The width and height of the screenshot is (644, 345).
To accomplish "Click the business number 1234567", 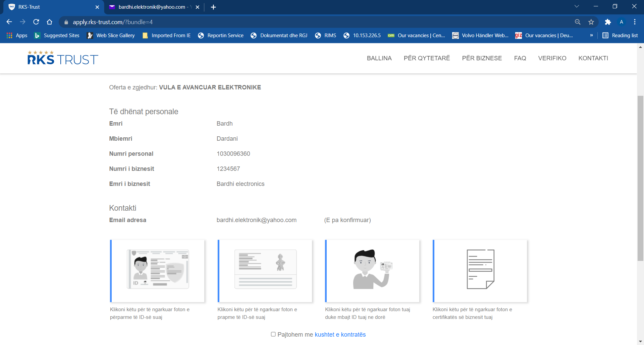I will click(x=228, y=169).
